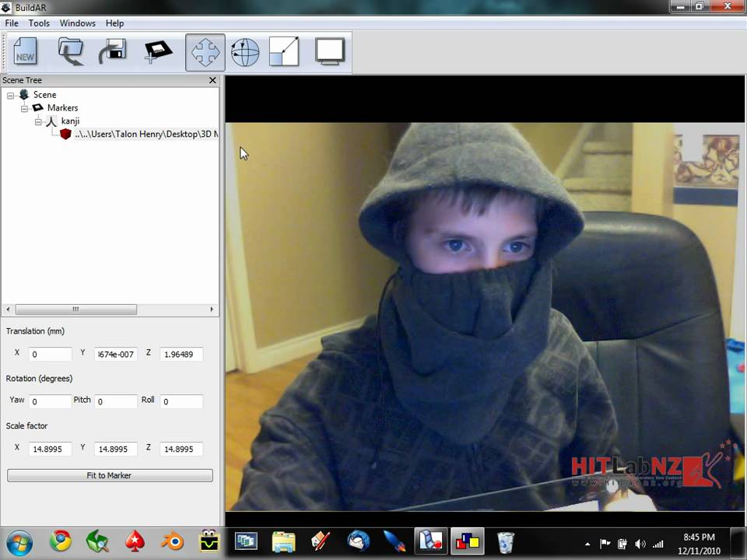Launch Blender from the taskbar
This screenshot has height=560, width=747.
(x=173, y=542)
